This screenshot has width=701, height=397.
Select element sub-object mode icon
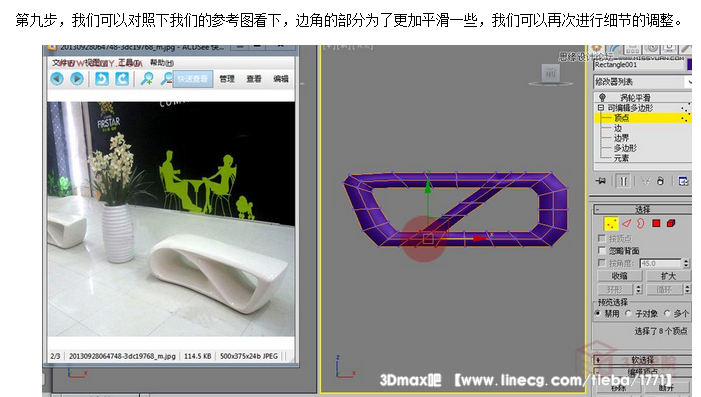tap(671, 223)
